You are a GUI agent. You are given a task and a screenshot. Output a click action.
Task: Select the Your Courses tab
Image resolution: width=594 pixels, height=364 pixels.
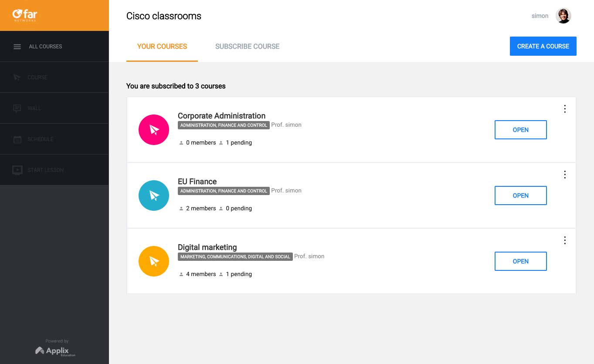[162, 47]
